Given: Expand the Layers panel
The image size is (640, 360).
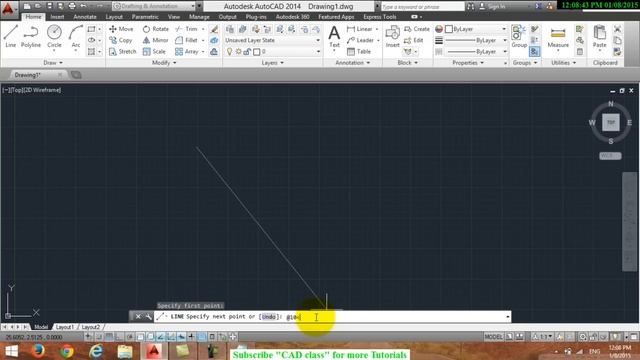Looking at the screenshot, I should point(273,63).
